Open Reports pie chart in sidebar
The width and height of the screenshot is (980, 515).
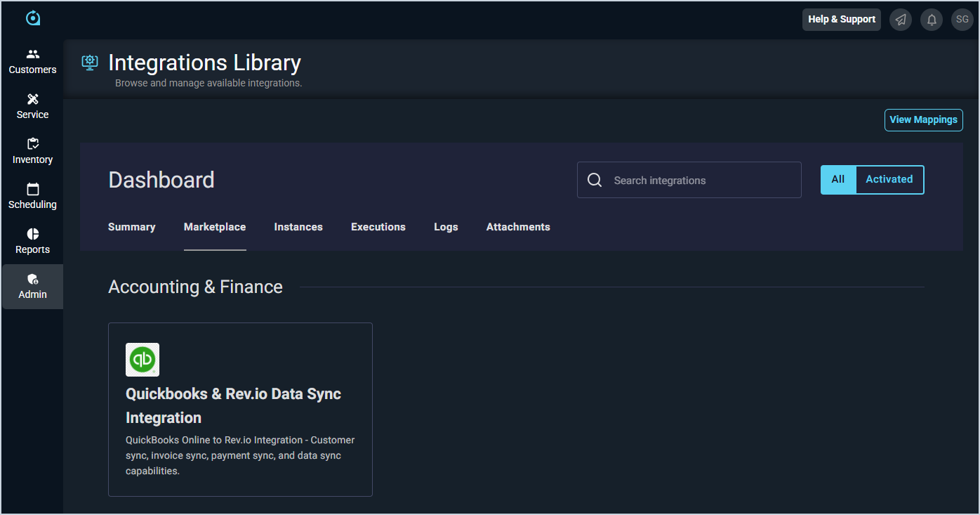[32, 242]
